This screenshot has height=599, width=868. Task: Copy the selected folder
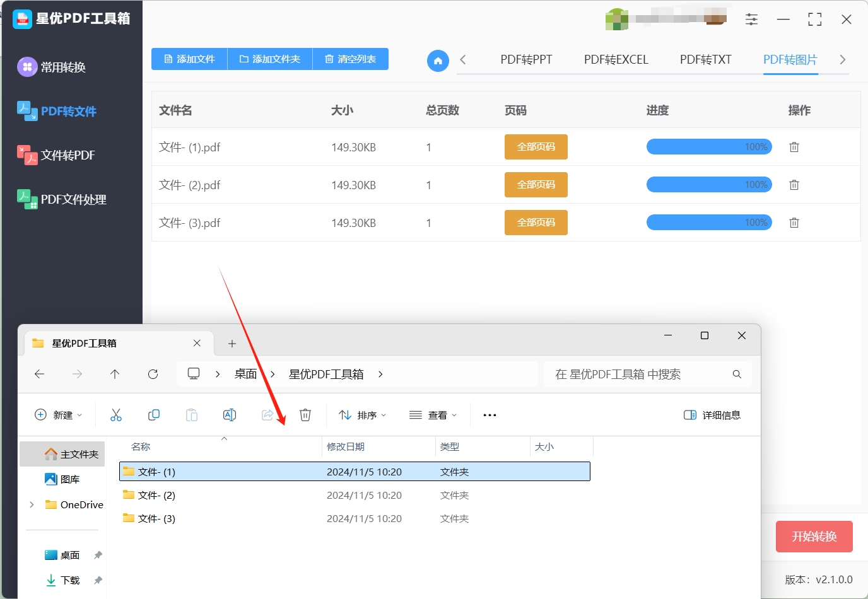click(x=154, y=415)
